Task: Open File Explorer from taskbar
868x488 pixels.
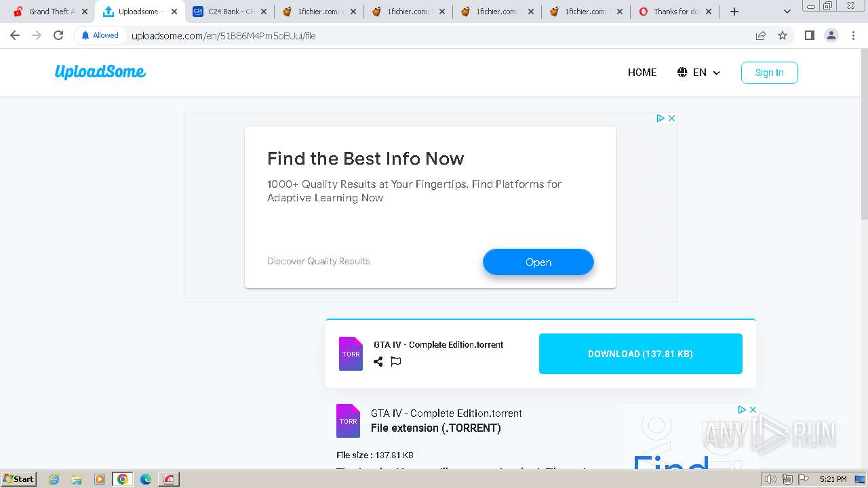Action: pos(77,479)
